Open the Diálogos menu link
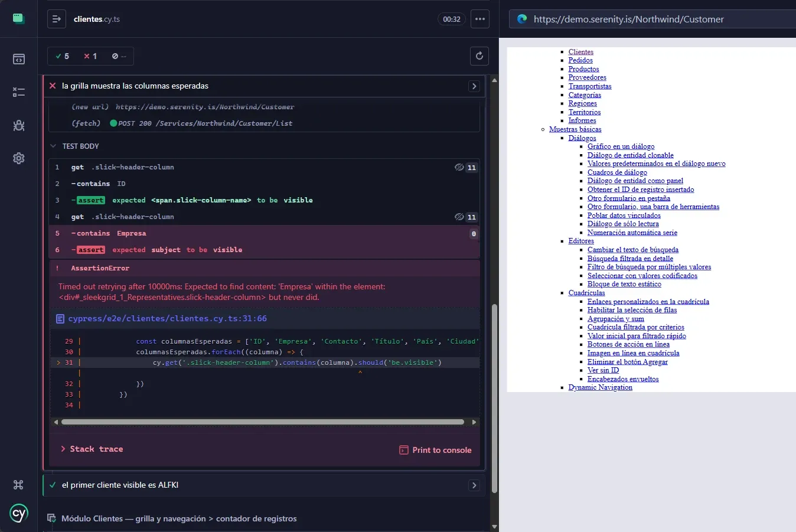 click(582, 138)
